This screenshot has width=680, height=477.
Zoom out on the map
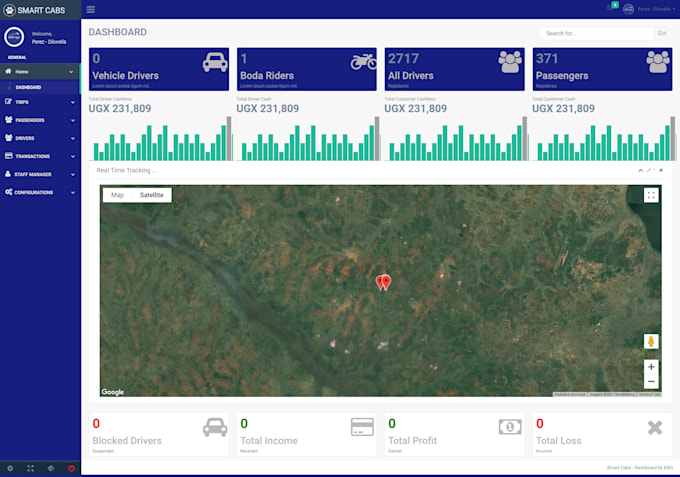651,381
